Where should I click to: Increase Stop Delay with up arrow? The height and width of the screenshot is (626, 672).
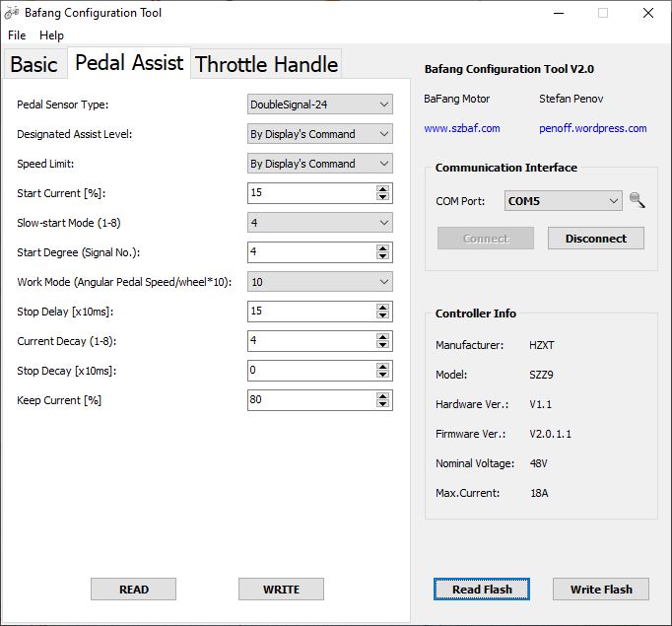click(382, 307)
